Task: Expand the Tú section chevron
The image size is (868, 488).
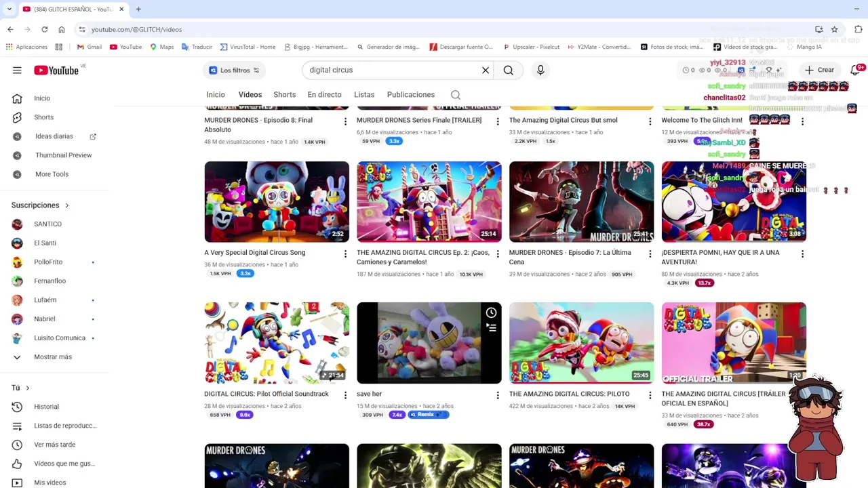Action: pos(27,388)
